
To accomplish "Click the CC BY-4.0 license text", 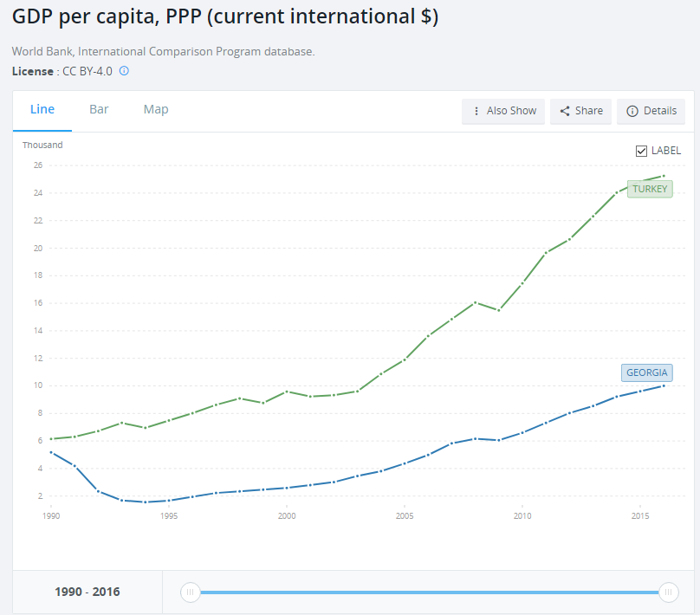I will pos(87,71).
